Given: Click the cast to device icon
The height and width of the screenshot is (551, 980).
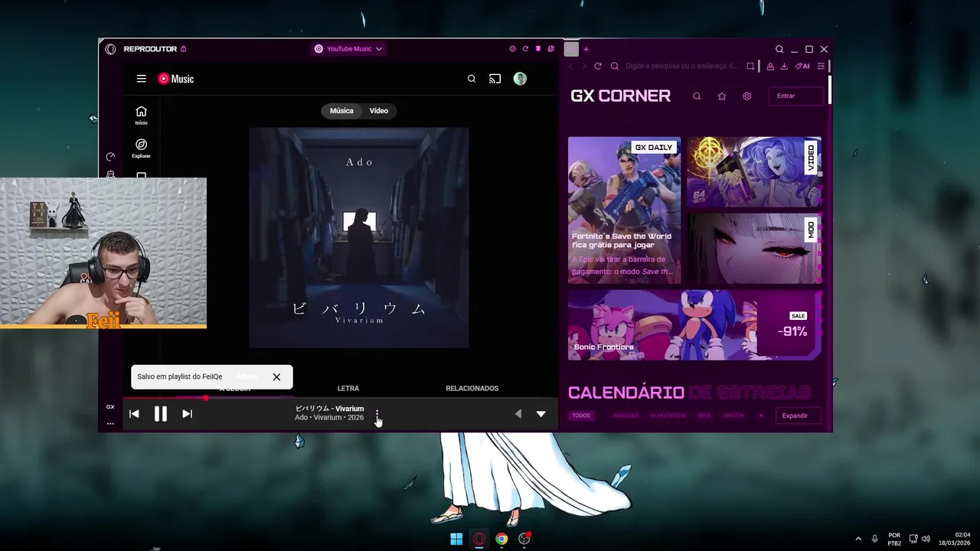Looking at the screenshot, I should pyautogui.click(x=495, y=79).
